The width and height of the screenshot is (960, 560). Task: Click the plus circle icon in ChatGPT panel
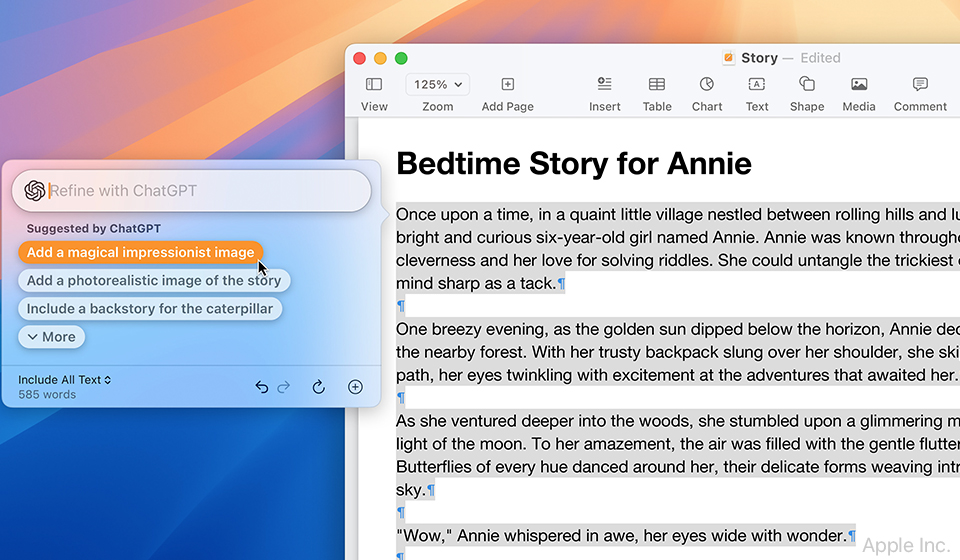[x=355, y=387]
